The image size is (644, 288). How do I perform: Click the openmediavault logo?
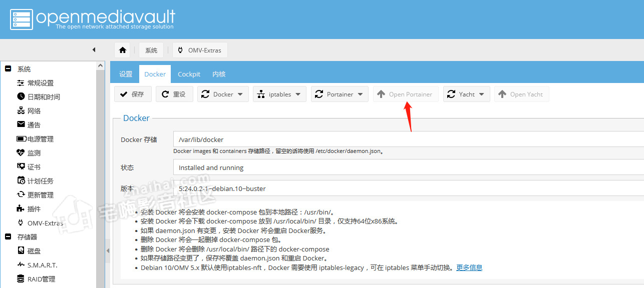(92, 19)
